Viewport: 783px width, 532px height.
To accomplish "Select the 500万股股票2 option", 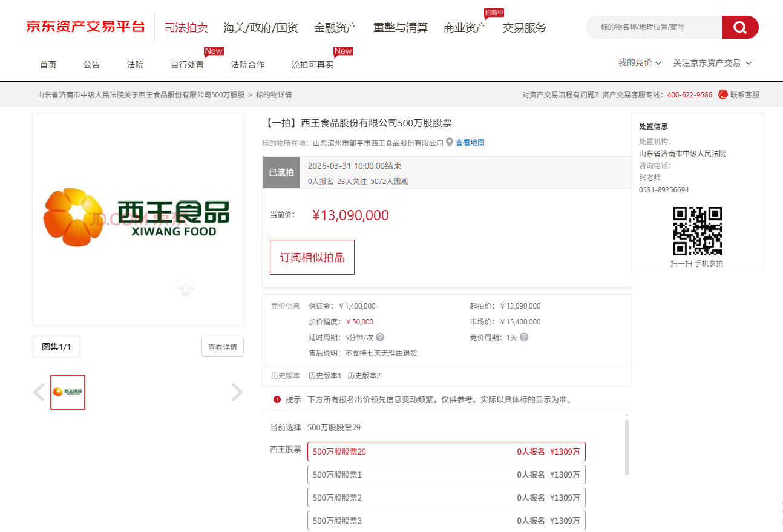I will 446,498.
